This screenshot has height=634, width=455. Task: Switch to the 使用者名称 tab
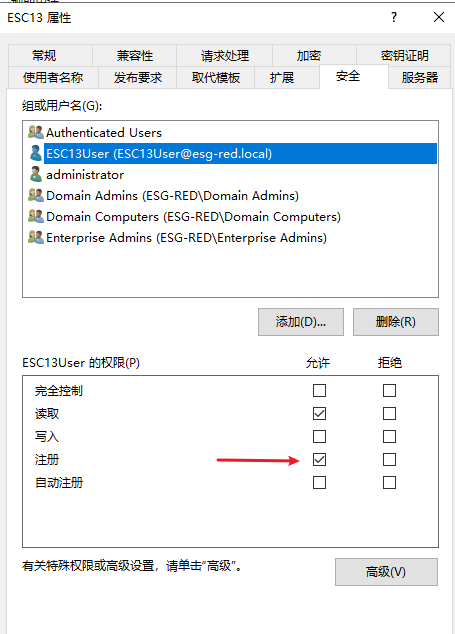pos(53,77)
